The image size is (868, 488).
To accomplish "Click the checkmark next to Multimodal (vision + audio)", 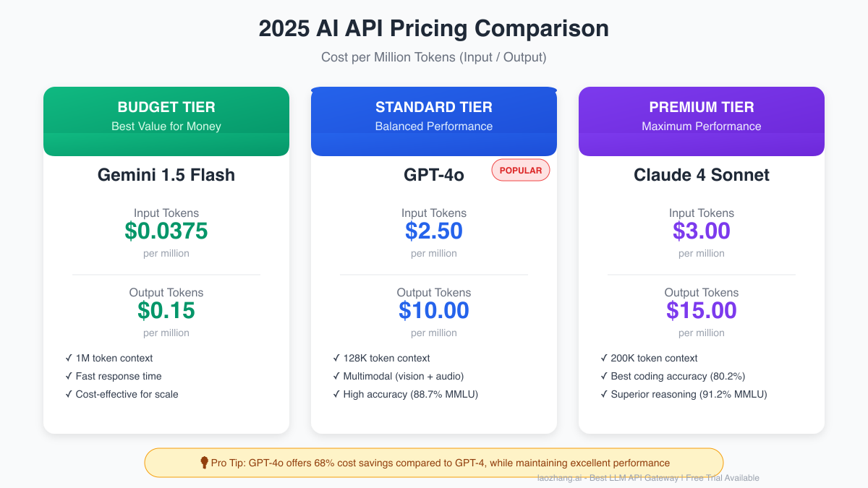I will click(336, 376).
